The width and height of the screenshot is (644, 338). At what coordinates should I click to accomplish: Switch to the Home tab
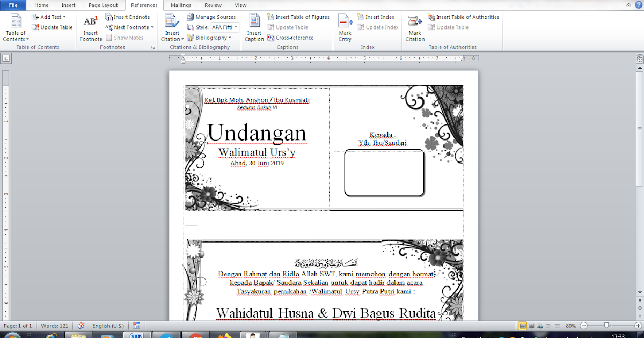point(41,5)
